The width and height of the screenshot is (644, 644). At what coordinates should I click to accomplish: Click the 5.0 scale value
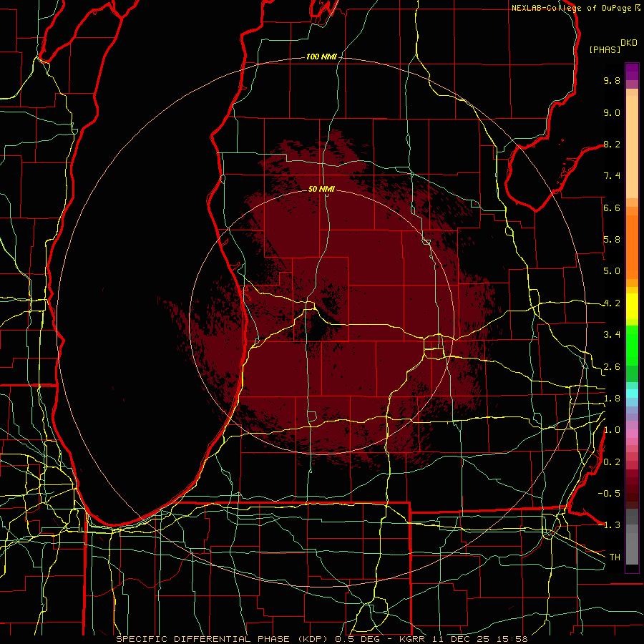[612, 271]
